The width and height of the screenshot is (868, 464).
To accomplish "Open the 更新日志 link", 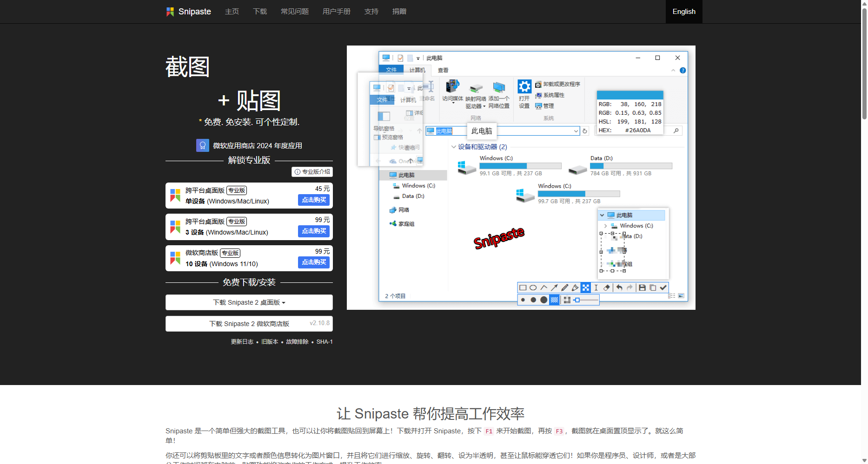I will (242, 342).
